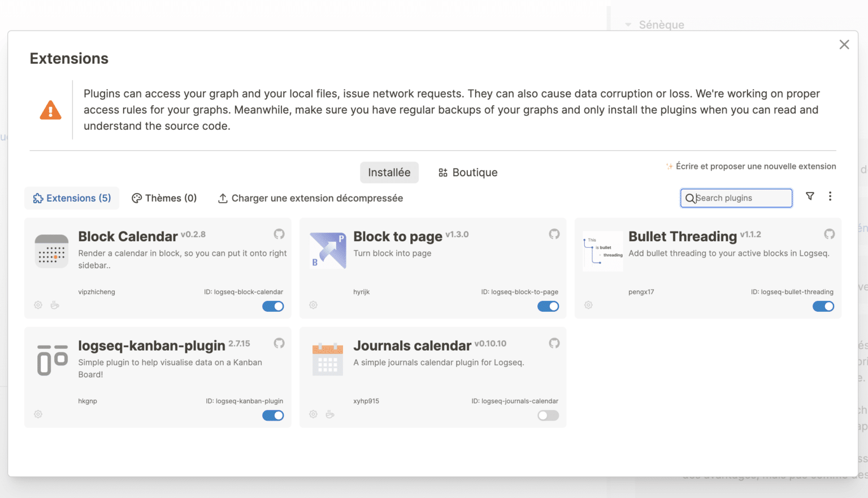Open Écrire et proposer une nouvelle extension link
The image size is (868, 498).
tap(751, 166)
